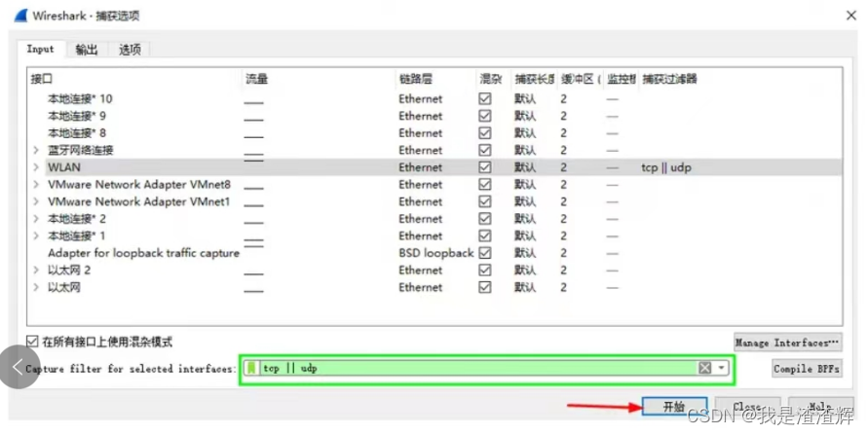Click the 捕获长度 column header

pyautogui.click(x=534, y=79)
